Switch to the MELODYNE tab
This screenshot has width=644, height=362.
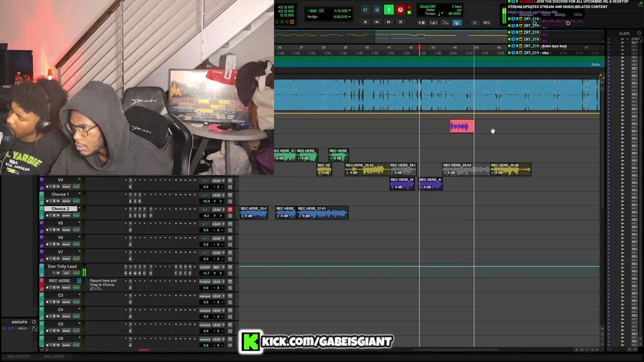[x=54, y=356]
